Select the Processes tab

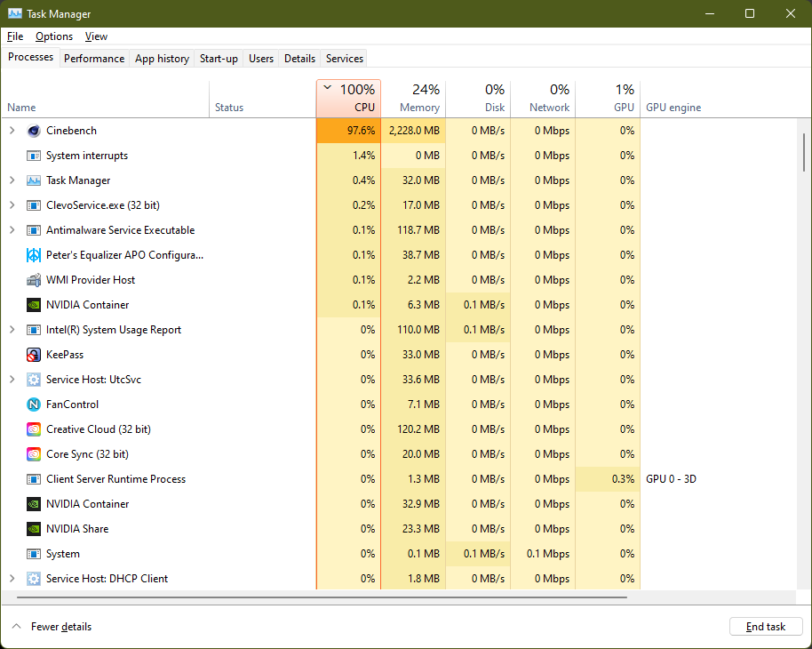(x=30, y=57)
